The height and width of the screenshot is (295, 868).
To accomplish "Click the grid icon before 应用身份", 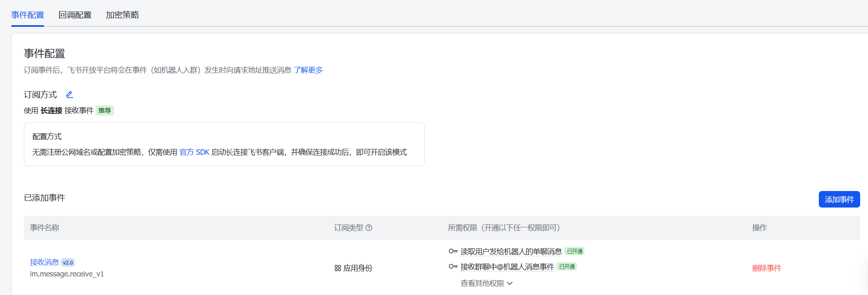I will pyautogui.click(x=338, y=268).
